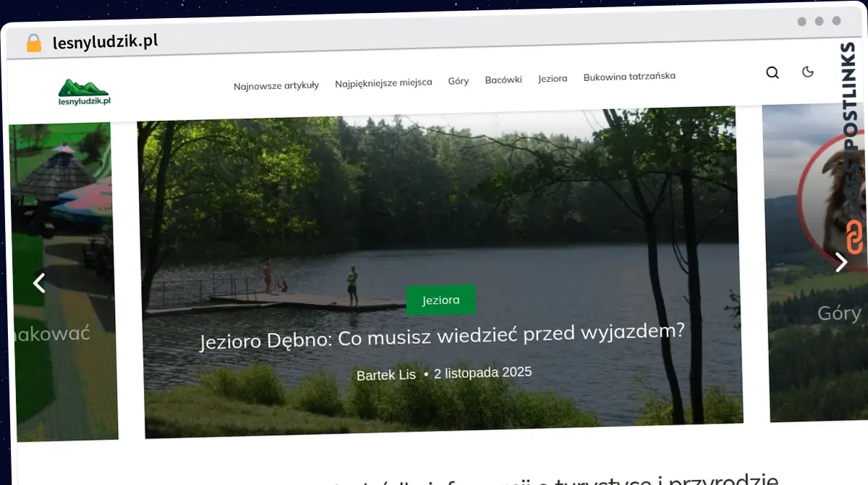Open Najpiękniejsze miejsca menu item
This screenshot has width=868, height=485.
click(383, 83)
